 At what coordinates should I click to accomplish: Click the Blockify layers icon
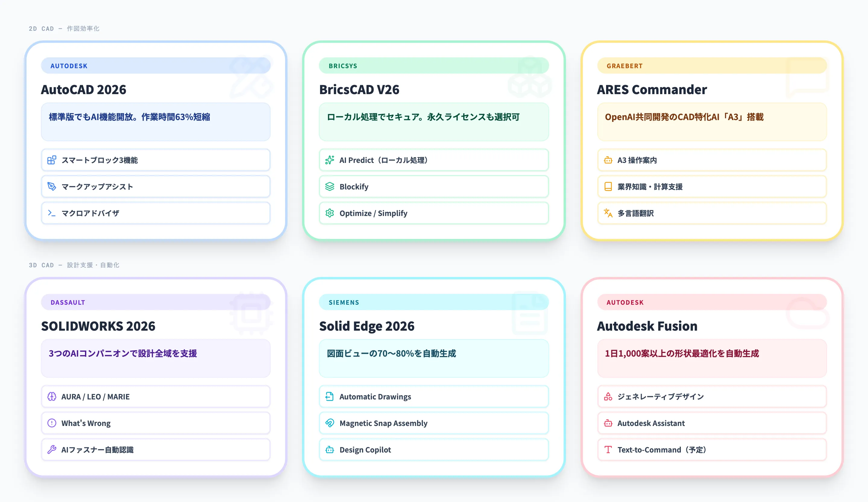[330, 186]
